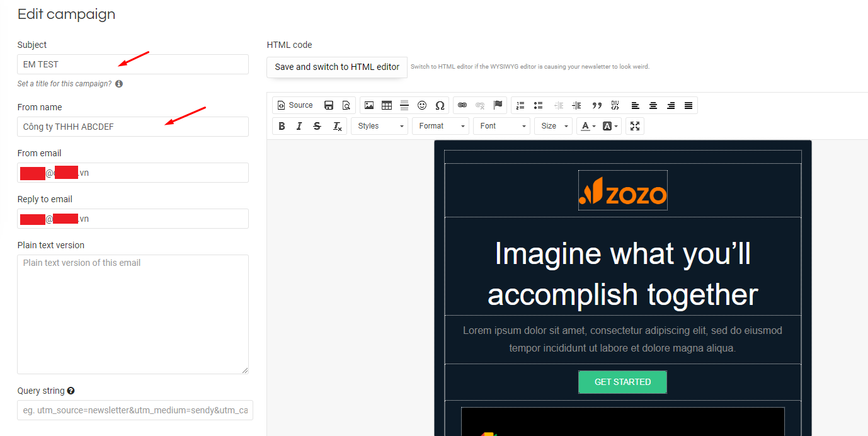Maximize the editor with the fullscreen icon
Image resolution: width=868 pixels, height=436 pixels.
(x=635, y=126)
